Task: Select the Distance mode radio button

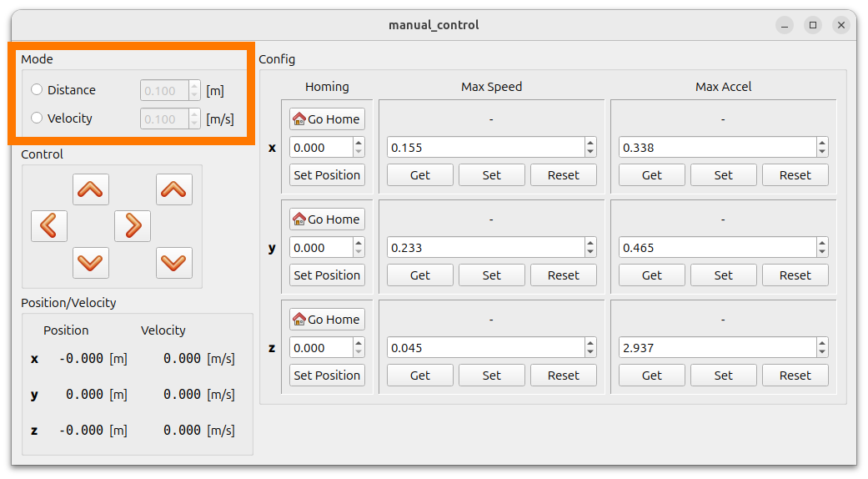Action: point(37,90)
